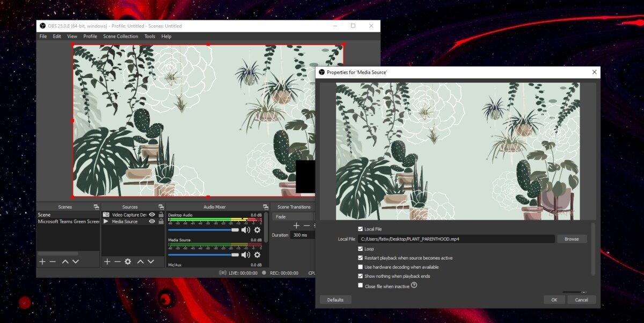Add a new source with the plus icon
The image size is (644, 323).
(x=107, y=261)
